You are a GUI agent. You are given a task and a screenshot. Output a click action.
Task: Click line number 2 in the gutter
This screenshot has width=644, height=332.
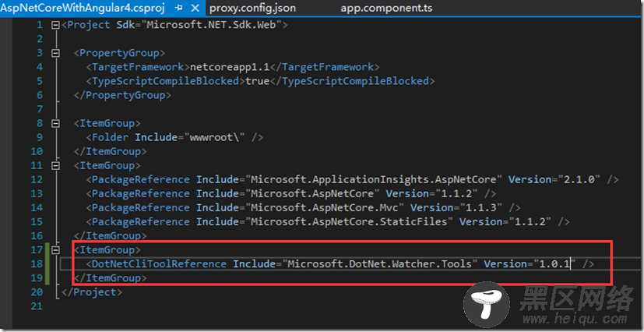pyautogui.click(x=40, y=39)
